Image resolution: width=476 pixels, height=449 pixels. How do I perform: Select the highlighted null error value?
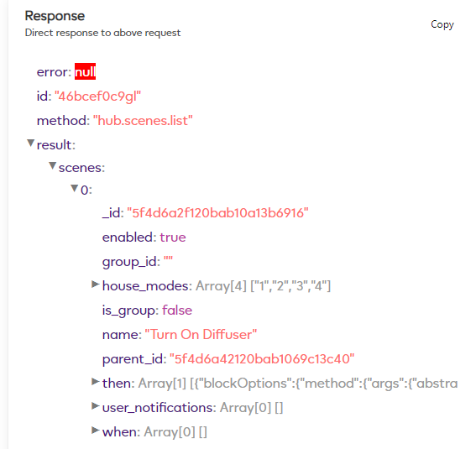click(86, 71)
